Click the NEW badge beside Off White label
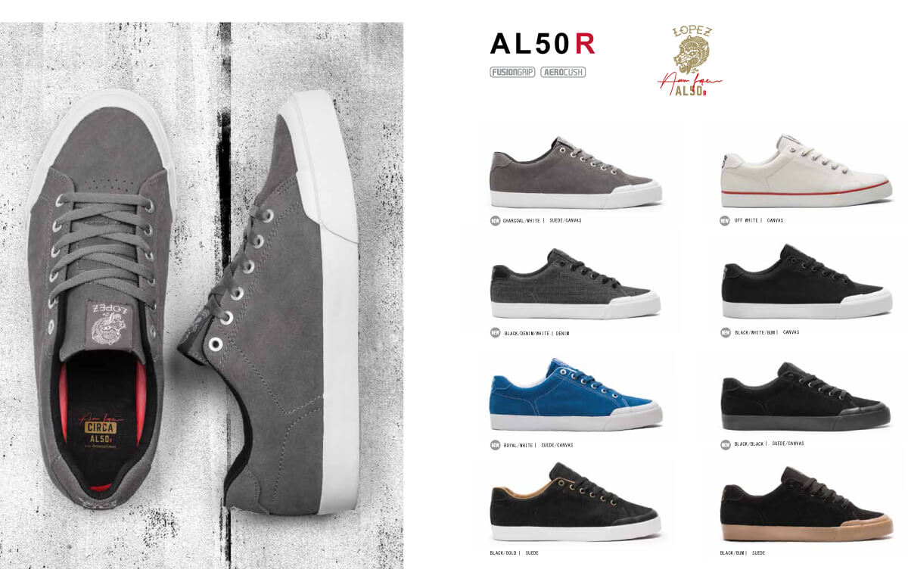This screenshot has height=588, width=908. 725,220
